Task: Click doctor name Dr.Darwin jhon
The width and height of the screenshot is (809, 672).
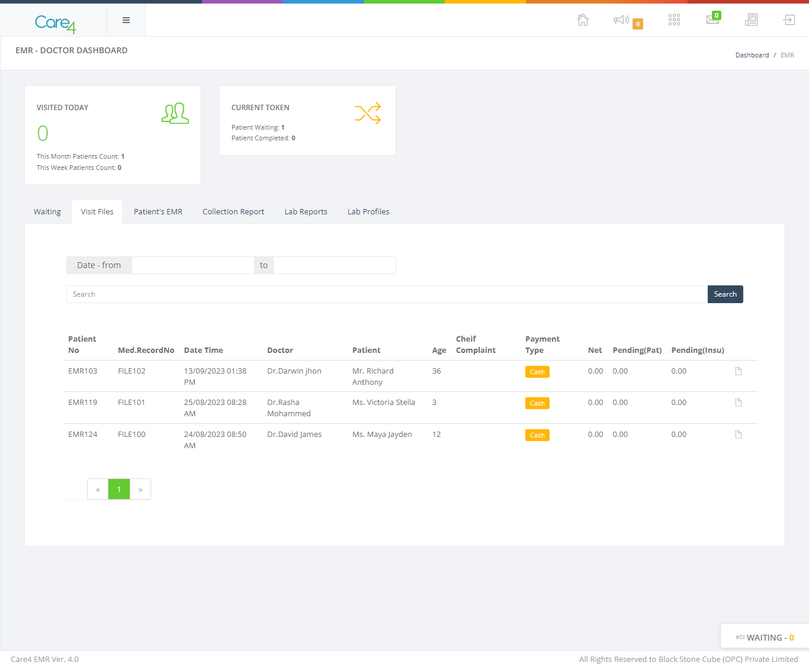Action: pyautogui.click(x=294, y=371)
